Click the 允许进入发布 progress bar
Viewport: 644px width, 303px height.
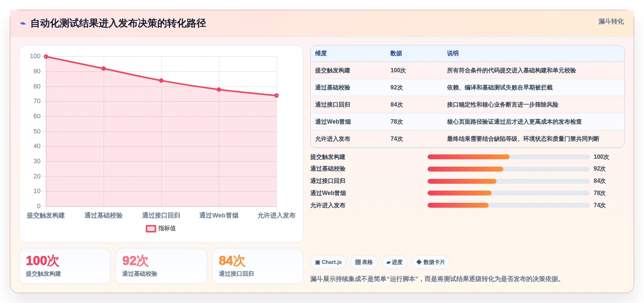(x=509, y=205)
